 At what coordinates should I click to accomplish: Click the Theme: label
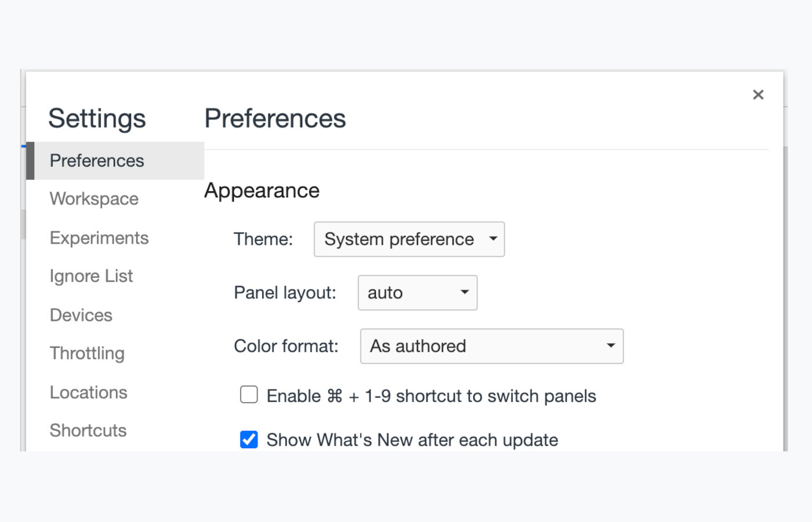click(x=263, y=239)
